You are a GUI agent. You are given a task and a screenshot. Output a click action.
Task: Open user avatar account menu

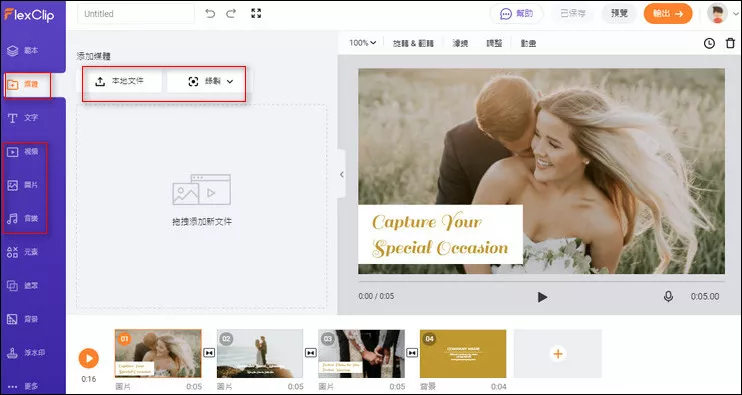[717, 14]
